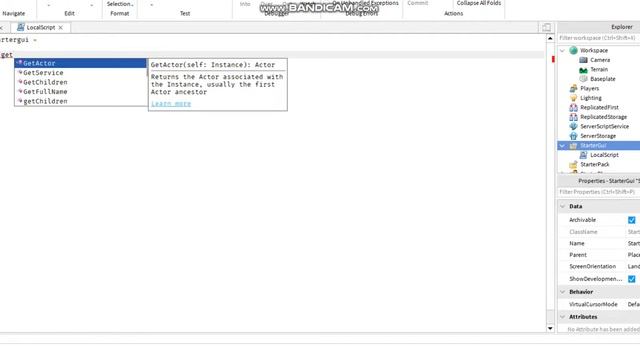Focus the Filter workspace search field
This screenshot has height=360, width=640.
[598, 38]
